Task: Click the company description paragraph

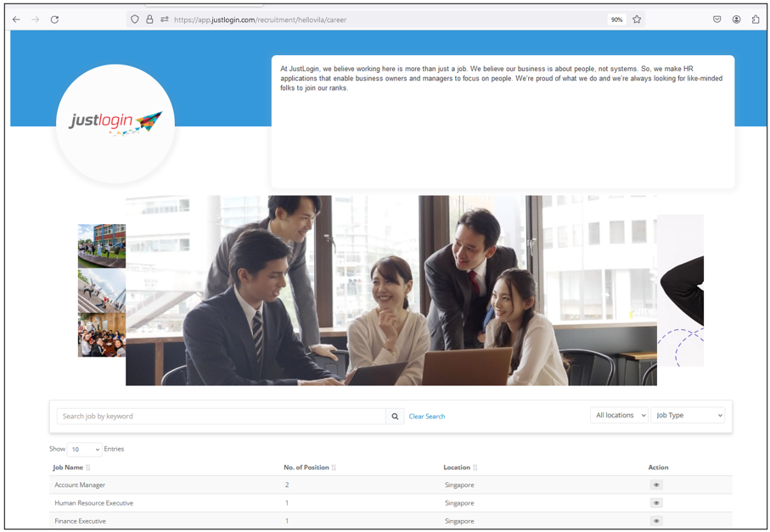Action: point(501,79)
